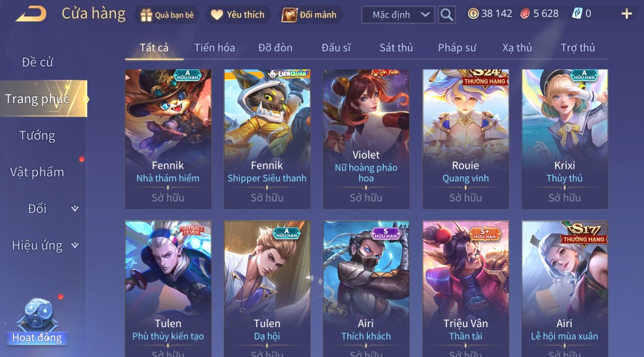Click the red ruby currency icon
The width and height of the screenshot is (644, 357).
point(525,14)
